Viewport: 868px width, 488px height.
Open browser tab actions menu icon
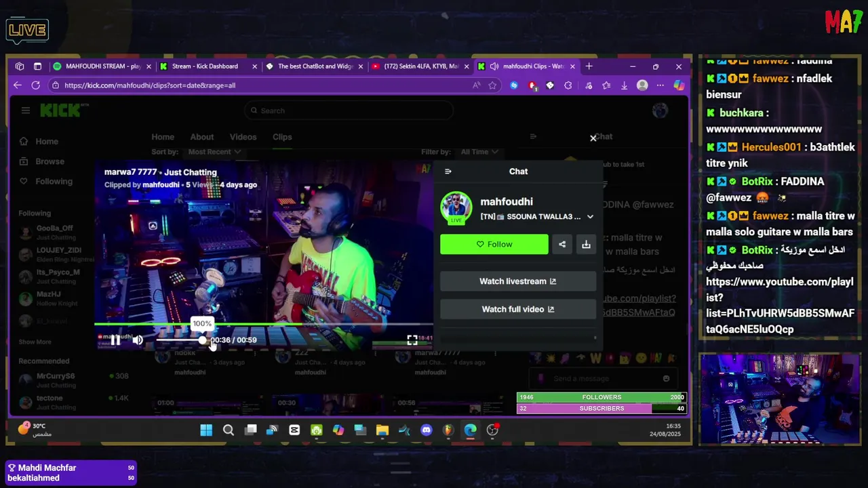click(37, 66)
